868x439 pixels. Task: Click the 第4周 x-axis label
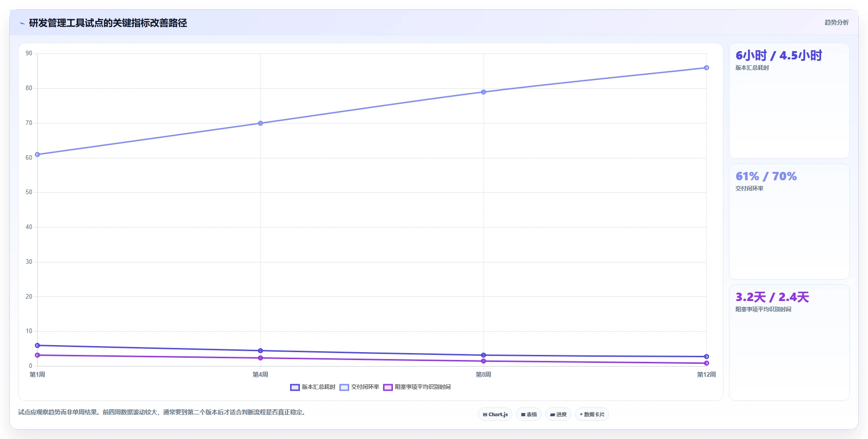pyautogui.click(x=260, y=375)
